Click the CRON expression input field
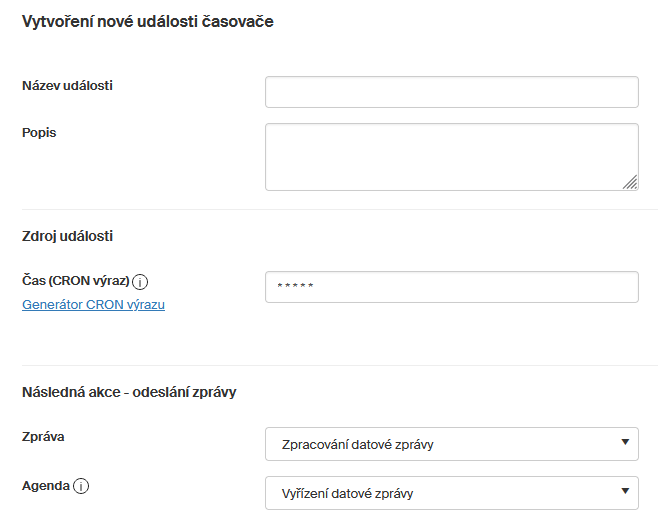Viewport: 658px width, 520px height. pyautogui.click(x=452, y=287)
